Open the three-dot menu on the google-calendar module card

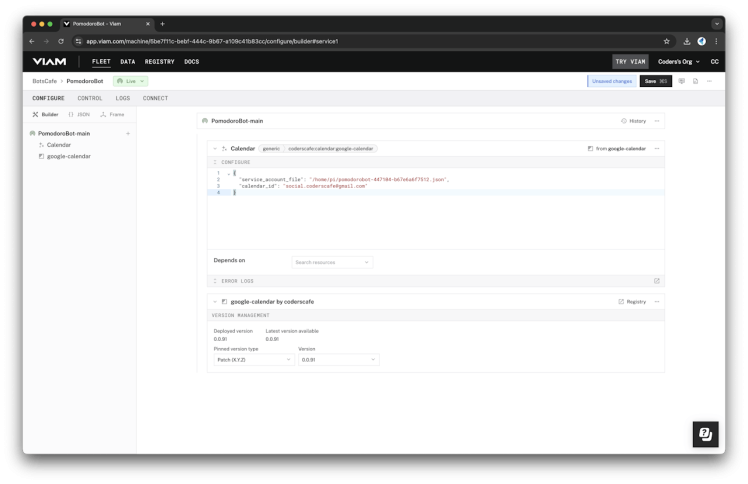(x=657, y=301)
